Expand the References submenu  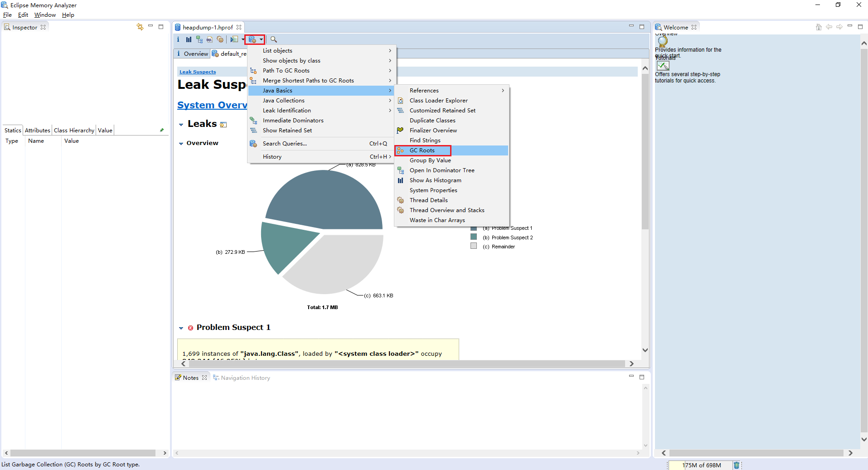click(451, 91)
